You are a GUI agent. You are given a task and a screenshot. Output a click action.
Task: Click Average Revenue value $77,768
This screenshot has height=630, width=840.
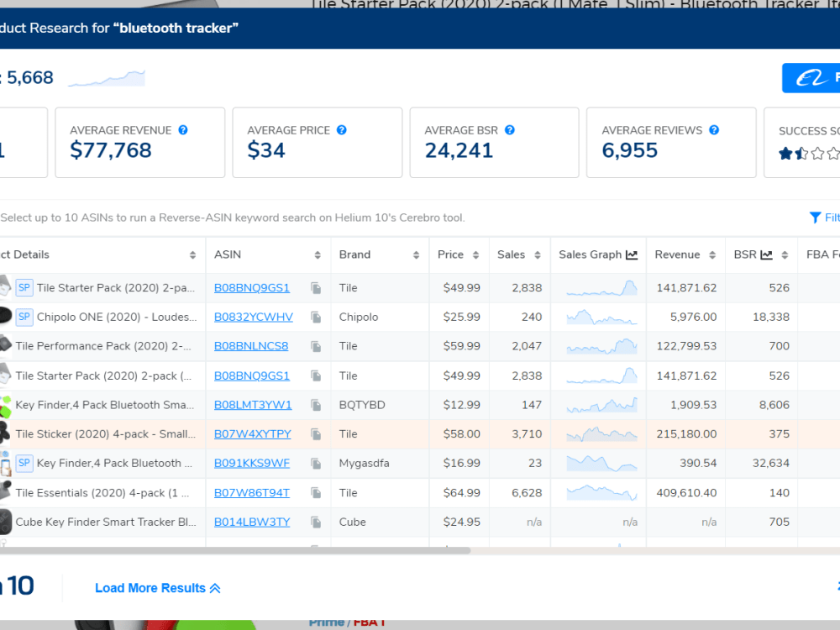click(x=111, y=150)
